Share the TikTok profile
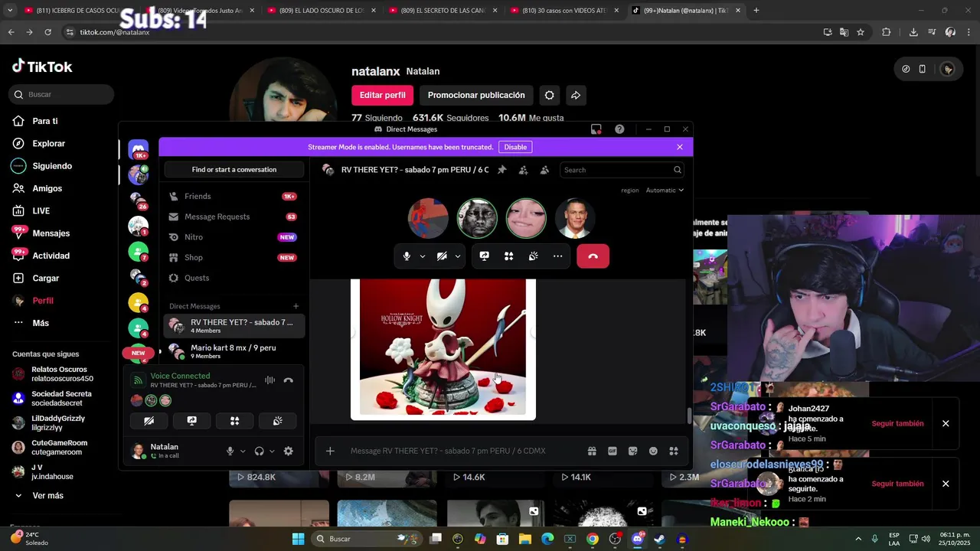Viewport: 980px width, 551px height. (x=576, y=95)
